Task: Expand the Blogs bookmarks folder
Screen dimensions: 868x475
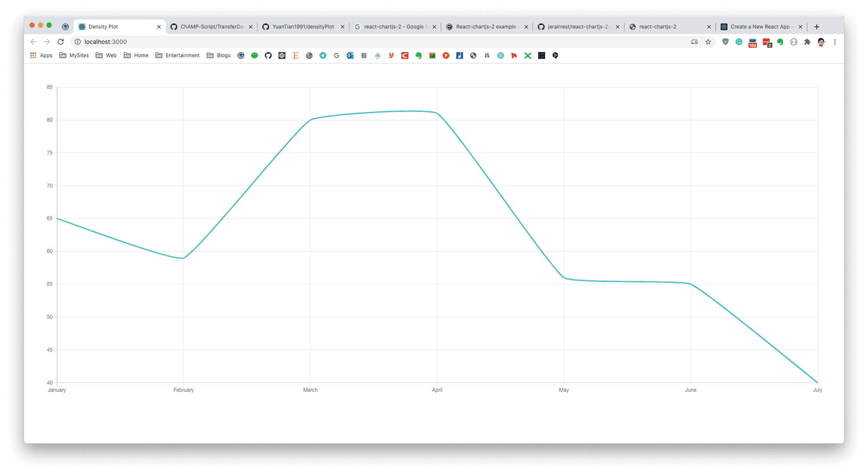Action: 218,55
